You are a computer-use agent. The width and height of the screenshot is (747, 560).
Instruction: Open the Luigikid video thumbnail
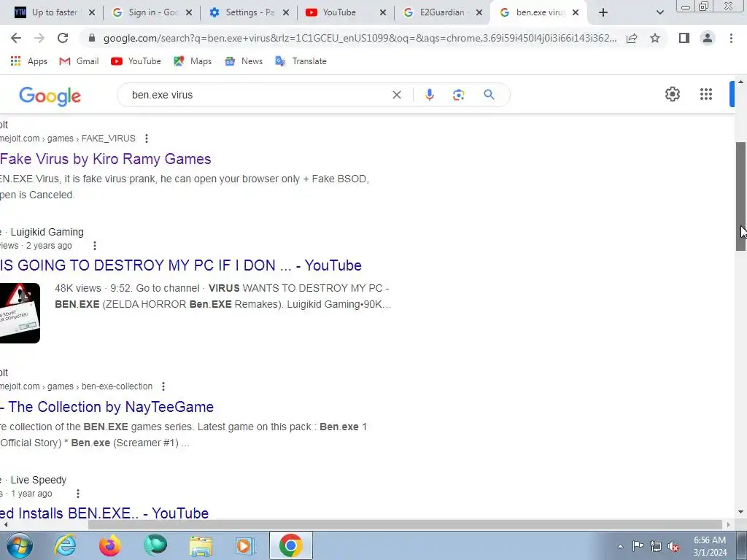tap(20, 313)
